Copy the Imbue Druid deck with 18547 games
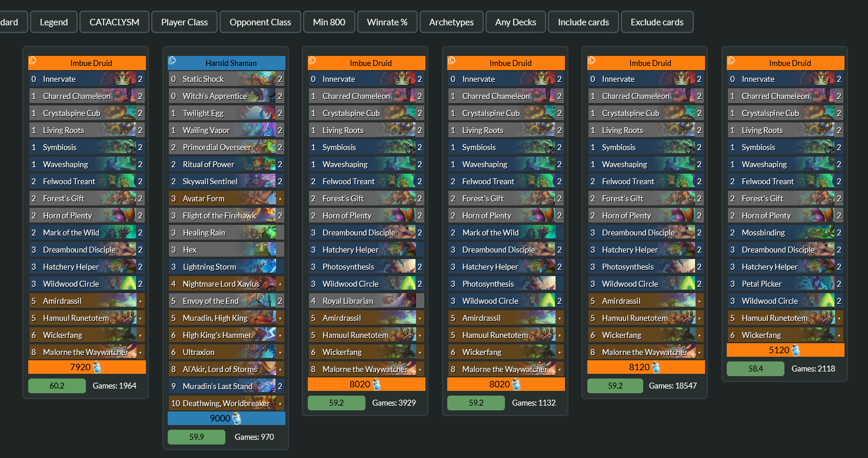The height and width of the screenshot is (458, 868). click(592, 61)
